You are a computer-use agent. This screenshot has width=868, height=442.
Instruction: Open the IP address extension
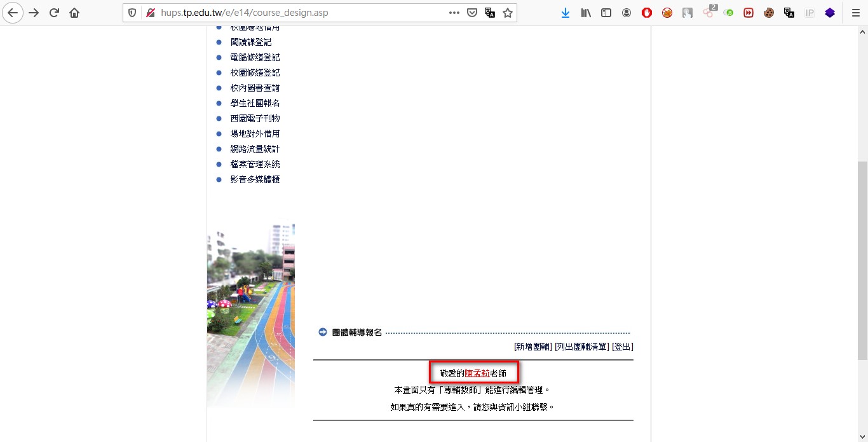(x=810, y=13)
